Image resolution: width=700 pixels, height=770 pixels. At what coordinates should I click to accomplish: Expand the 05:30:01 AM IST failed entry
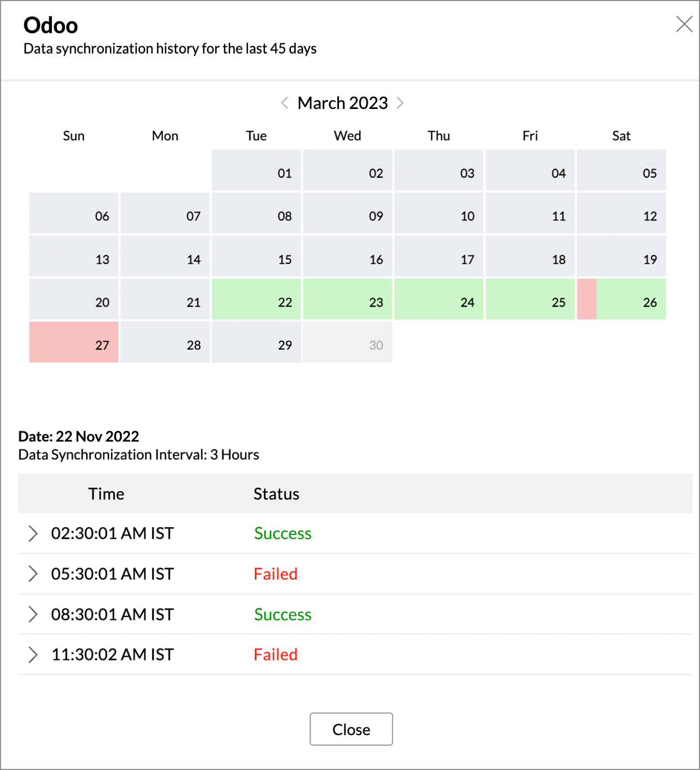point(33,574)
